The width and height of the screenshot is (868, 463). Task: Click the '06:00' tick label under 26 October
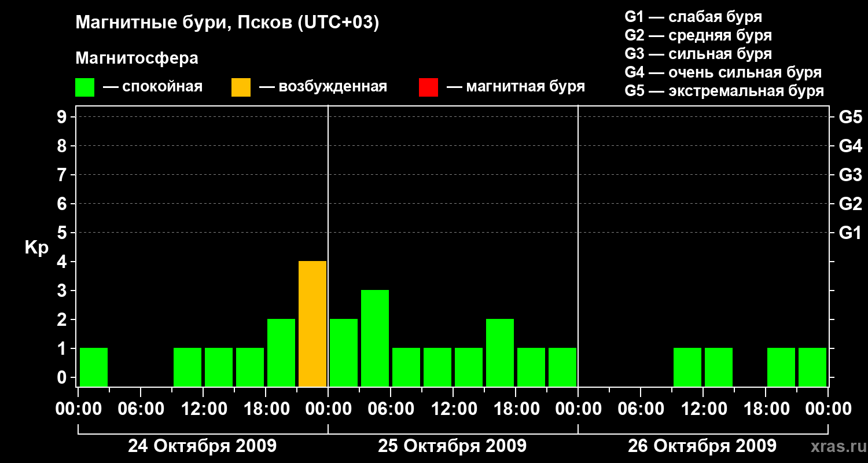pyautogui.click(x=641, y=409)
